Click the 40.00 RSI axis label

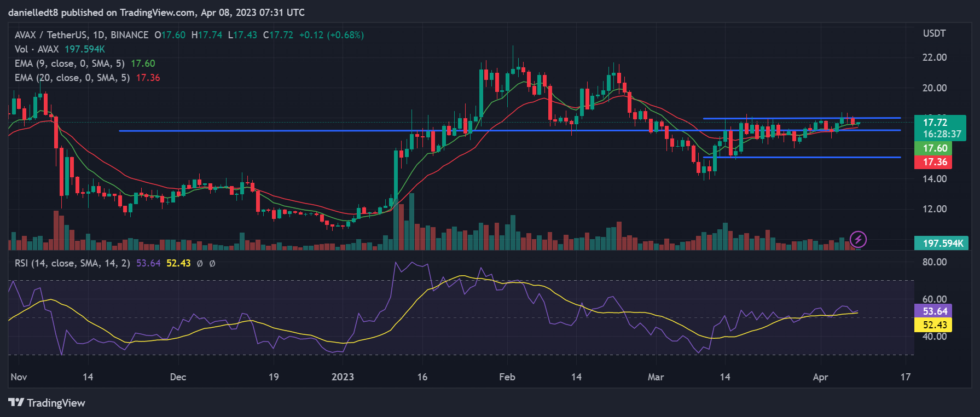pos(935,337)
